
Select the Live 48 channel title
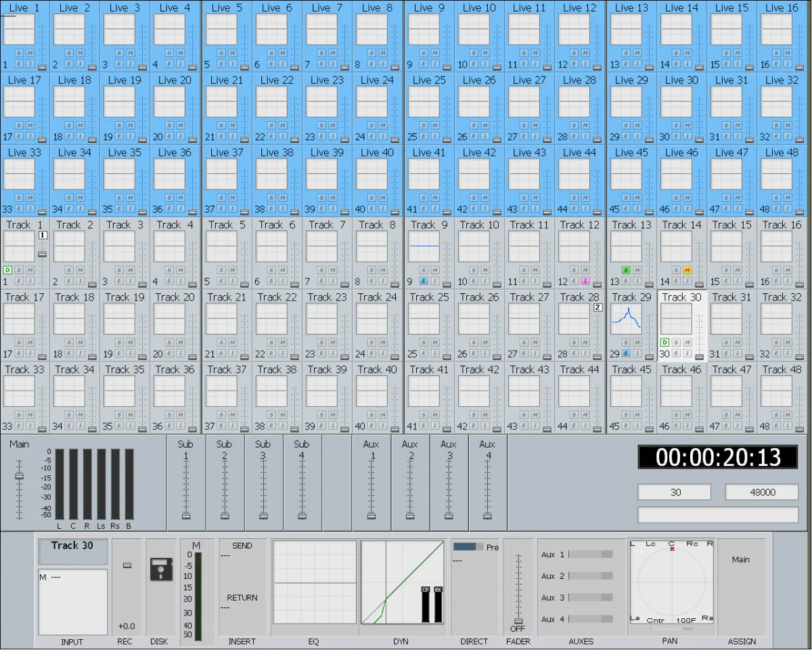pos(782,152)
